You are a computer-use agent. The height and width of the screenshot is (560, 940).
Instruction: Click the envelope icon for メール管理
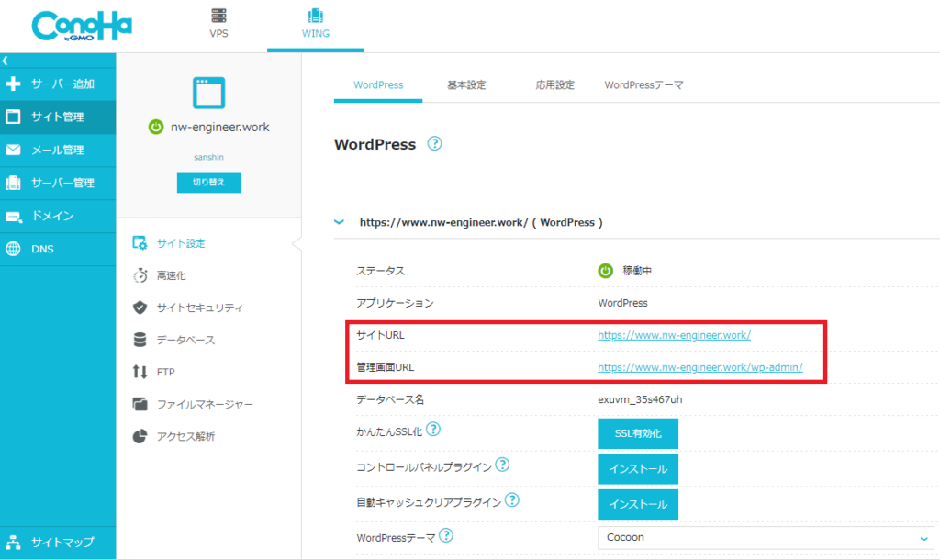[x=13, y=150]
